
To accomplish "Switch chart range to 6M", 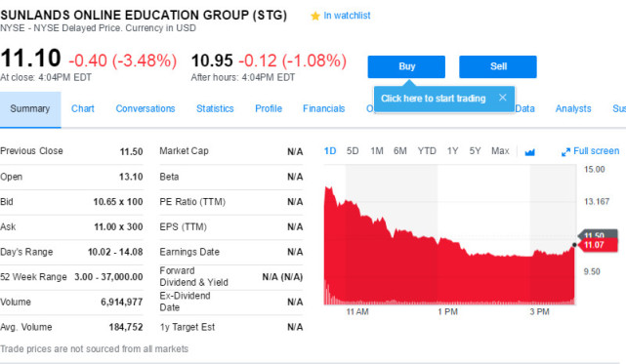I will 400,151.
